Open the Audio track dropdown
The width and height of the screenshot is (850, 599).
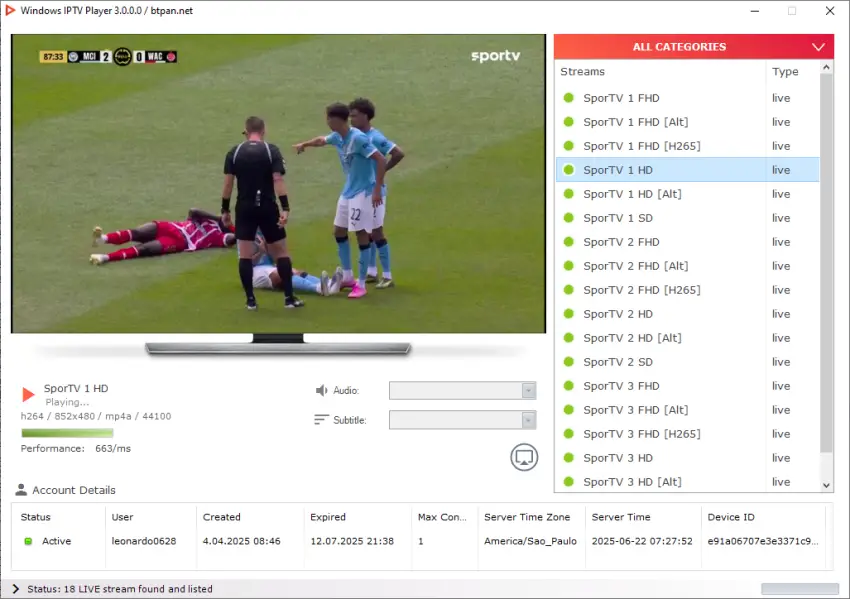462,390
